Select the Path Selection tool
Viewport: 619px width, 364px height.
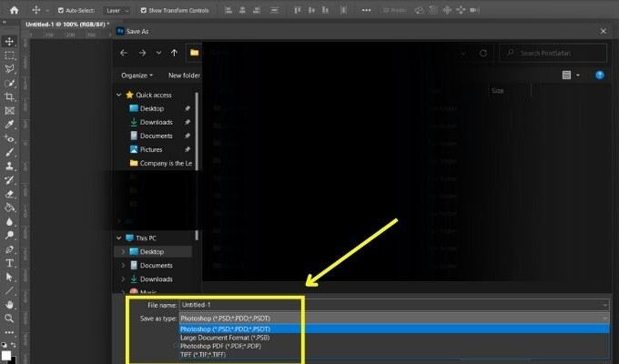point(9,277)
